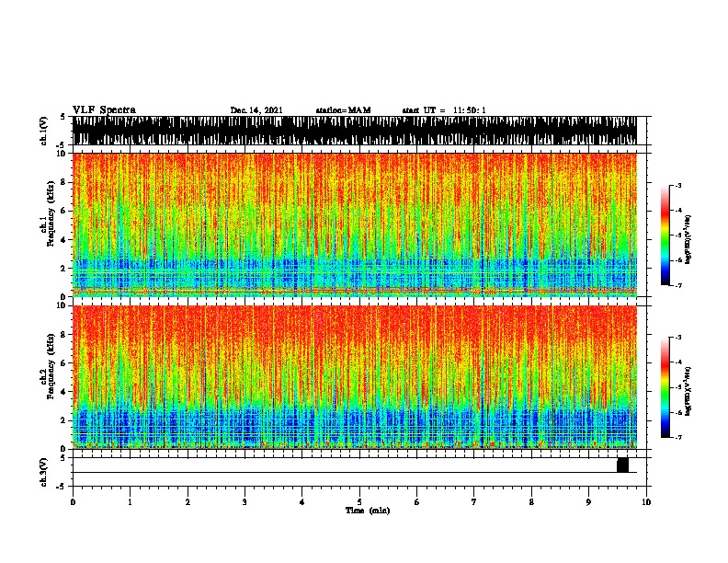Click the "4" kHz tick of ch.1 spectrogram
Image resolution: width=728 pixels, height=563 pixels.
click(x=64, y=240)
